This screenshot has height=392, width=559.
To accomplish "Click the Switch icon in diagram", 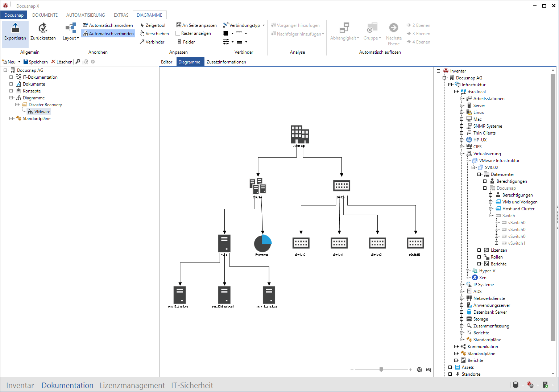I will [341, 186].
